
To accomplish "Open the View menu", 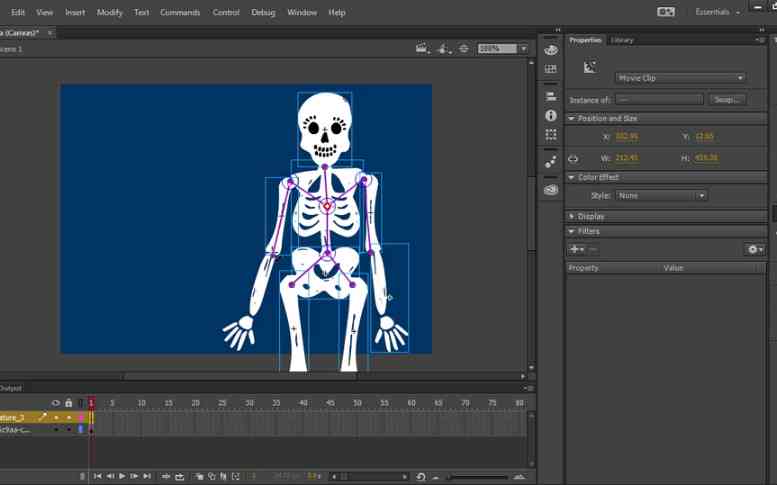I will point(45,12).
